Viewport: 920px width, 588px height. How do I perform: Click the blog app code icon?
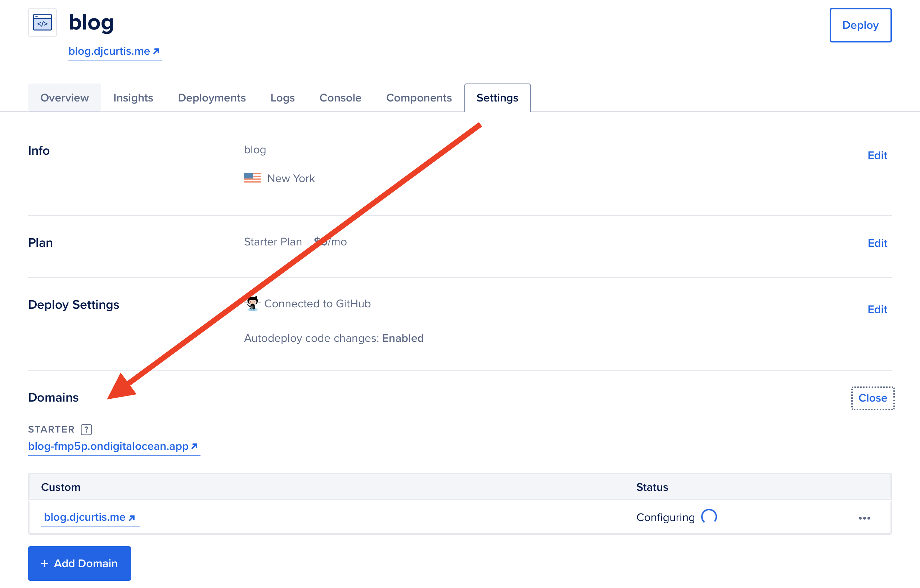tap(42, 23)
